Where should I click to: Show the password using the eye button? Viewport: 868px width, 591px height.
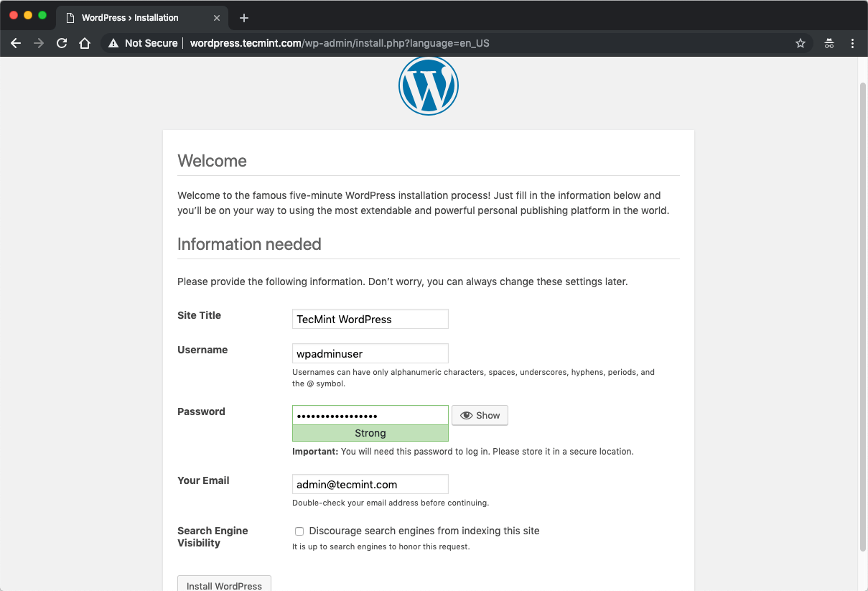480,415
